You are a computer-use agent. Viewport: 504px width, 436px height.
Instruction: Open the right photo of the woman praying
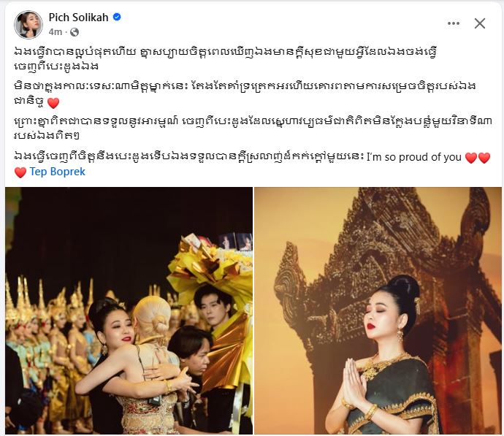(x=378, y=310)
